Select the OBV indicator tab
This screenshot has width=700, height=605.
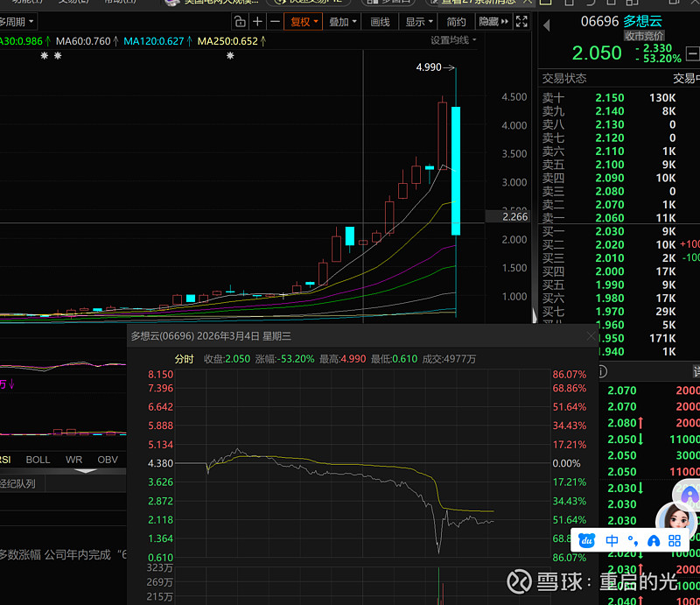pyautogui.click(x=108, y=460)
